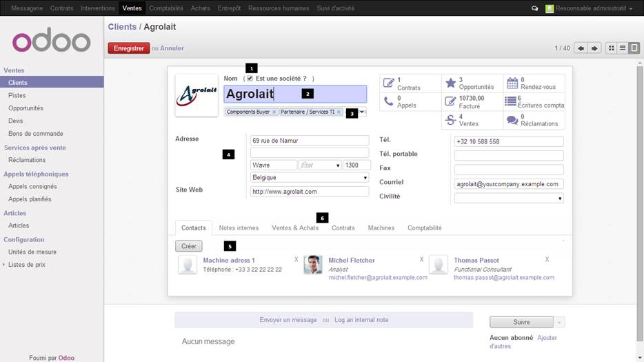644x362 pixels.
Task: Open the Ventes stat button
Action: tap(472, 120)
